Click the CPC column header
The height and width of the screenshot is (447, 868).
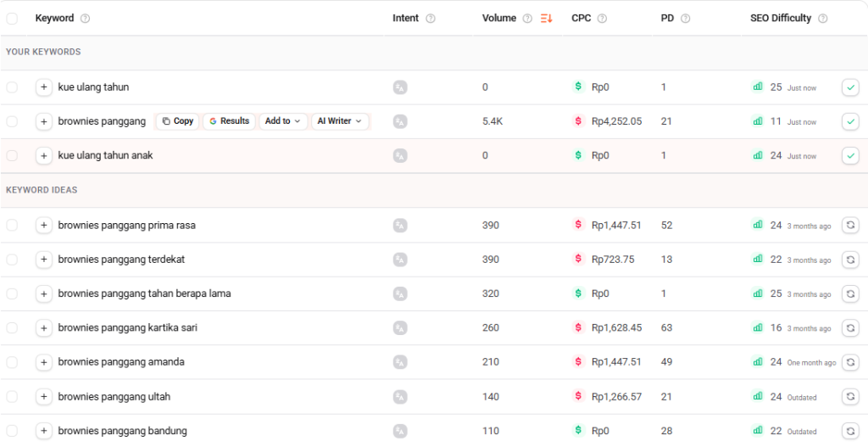581,19
